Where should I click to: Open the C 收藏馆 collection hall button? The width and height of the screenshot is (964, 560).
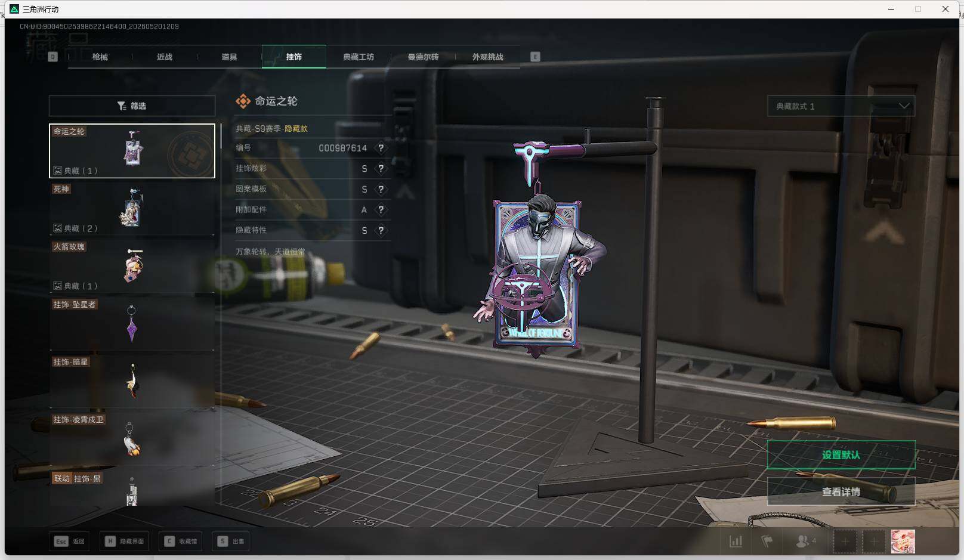click(x=181, y=541)
